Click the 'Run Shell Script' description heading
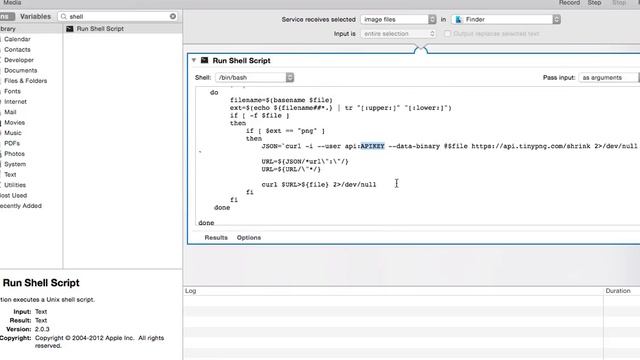640x360 pixels. pyautogui.click(x=41, y=283)
